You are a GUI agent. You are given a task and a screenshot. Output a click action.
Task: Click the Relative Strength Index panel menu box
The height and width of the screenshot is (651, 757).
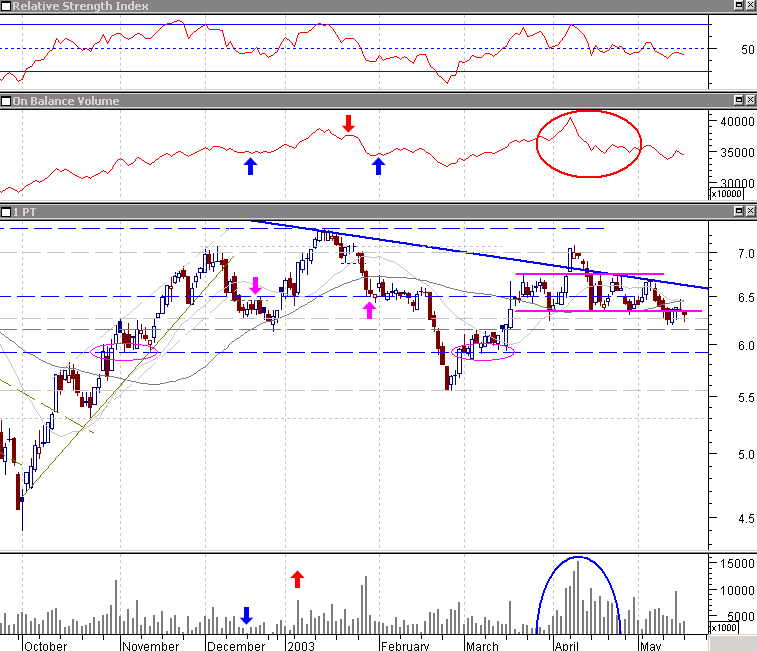click(x=5, y=6)
